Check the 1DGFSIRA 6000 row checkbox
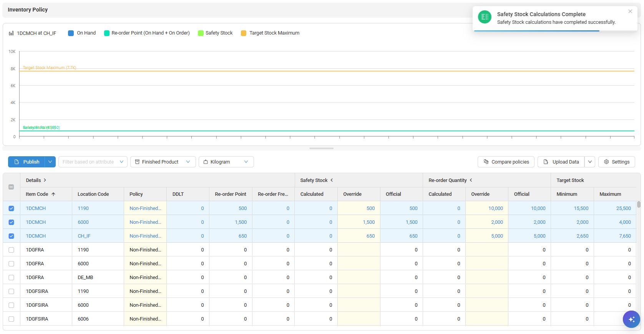Screen dimensions: 644x334 click(11, 305)
